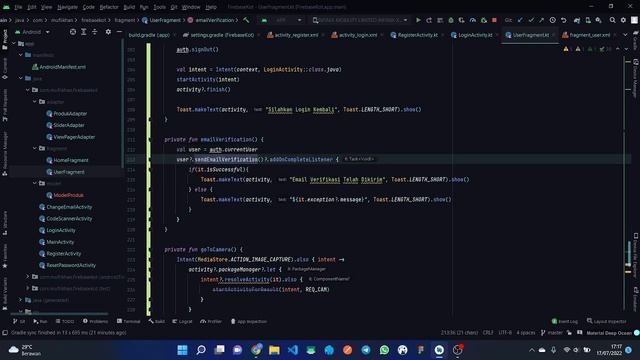Screen dimensions: 640x360
Task: Click the Debug app bug icon
Action: 451,20
